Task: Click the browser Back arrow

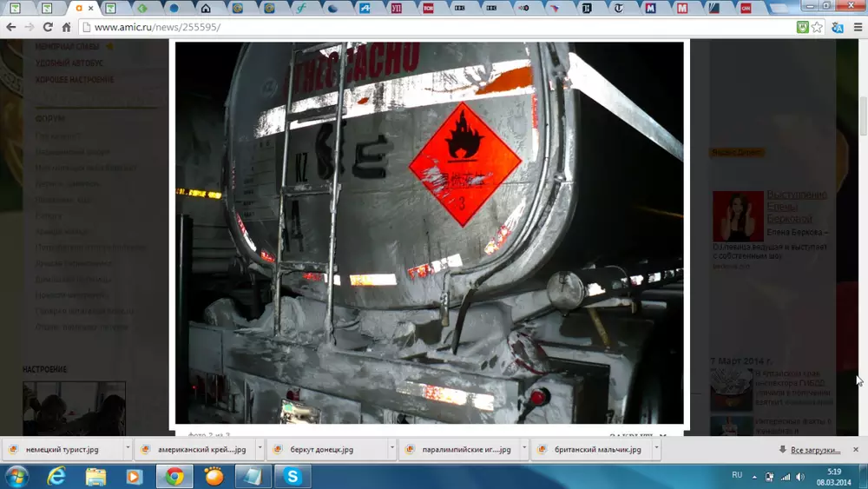Action: coord(11,27)
